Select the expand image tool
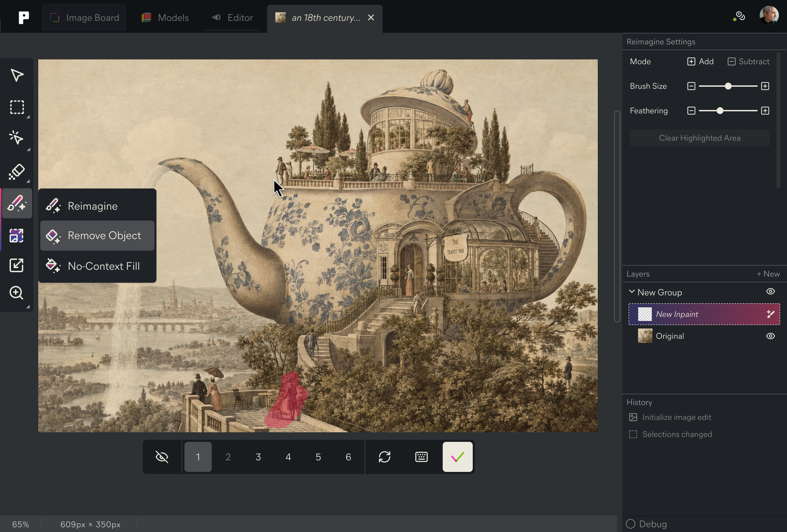787x532 pixels. coord(17,236)
